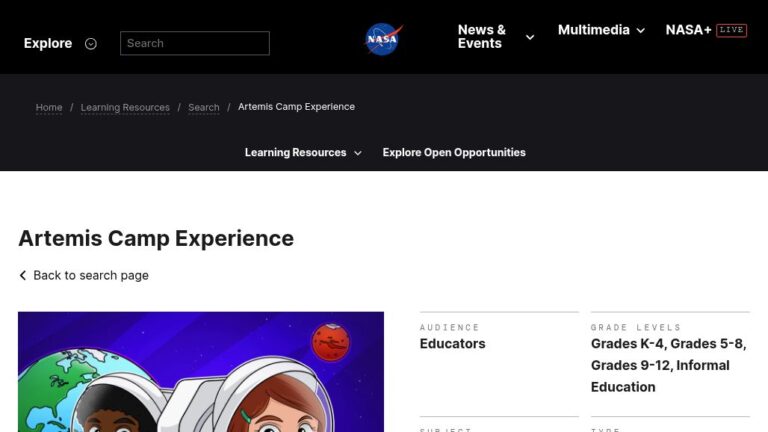Select the Educators audience value

(452, 344)
